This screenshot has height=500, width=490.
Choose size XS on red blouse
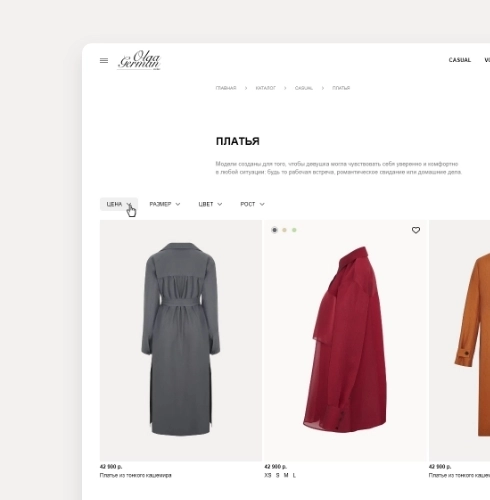pyautogui.click(x=268, y=475)
